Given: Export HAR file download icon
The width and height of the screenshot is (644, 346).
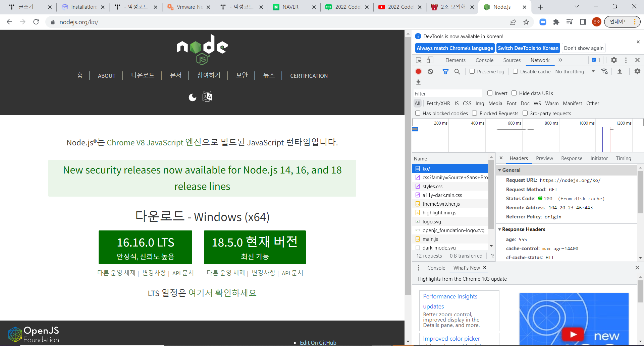Looking at the screenshot, I should (418, 82).
